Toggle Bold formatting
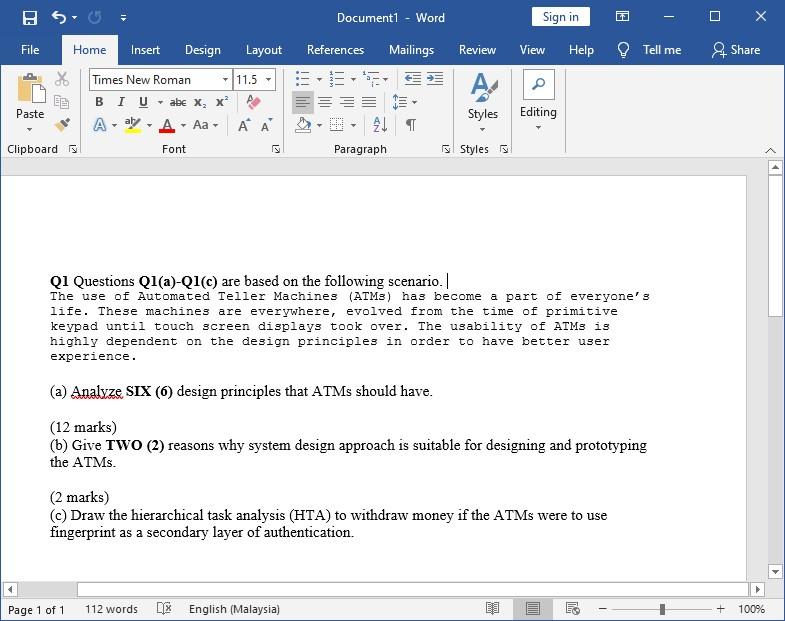The image size is (785, 621). pos(99,102)
